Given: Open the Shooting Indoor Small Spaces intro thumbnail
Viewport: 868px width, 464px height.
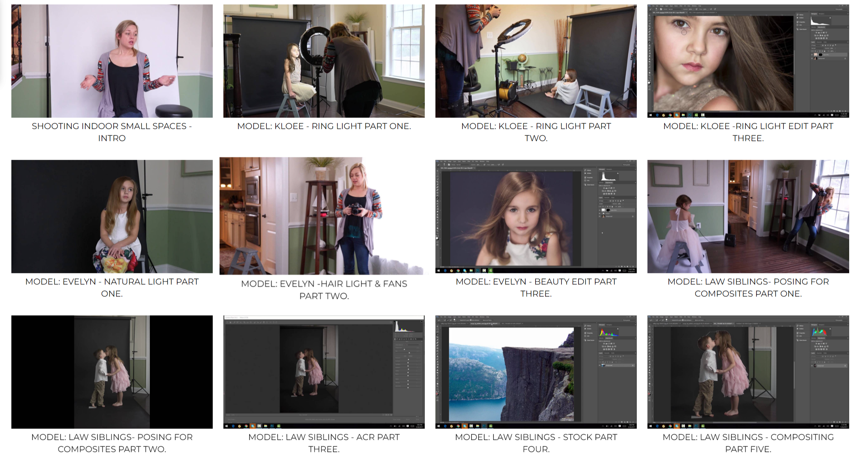Looking at the screenshot, I should tap(112, 61).
